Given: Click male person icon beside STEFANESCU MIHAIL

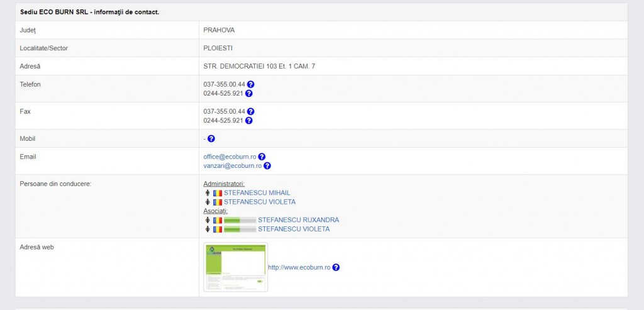Looking at the screenshot, I should [x=208, y=192].
